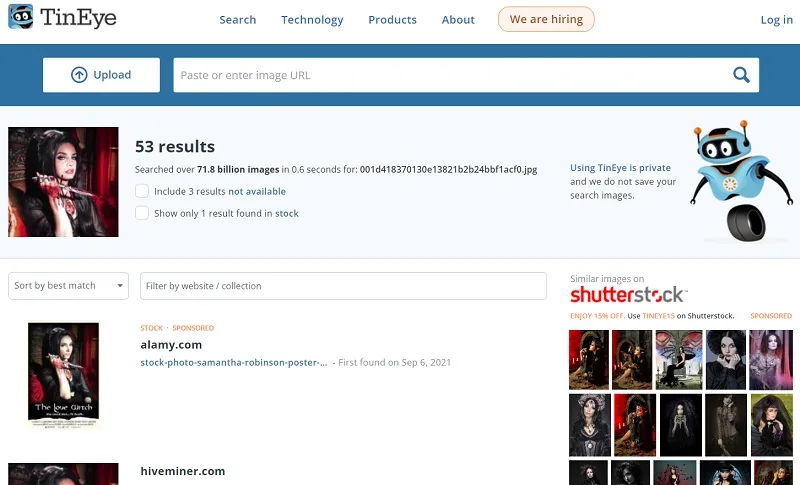The image size is (800, 485).
Task: Click the Shutterstock logo
Action: point(629,295)
